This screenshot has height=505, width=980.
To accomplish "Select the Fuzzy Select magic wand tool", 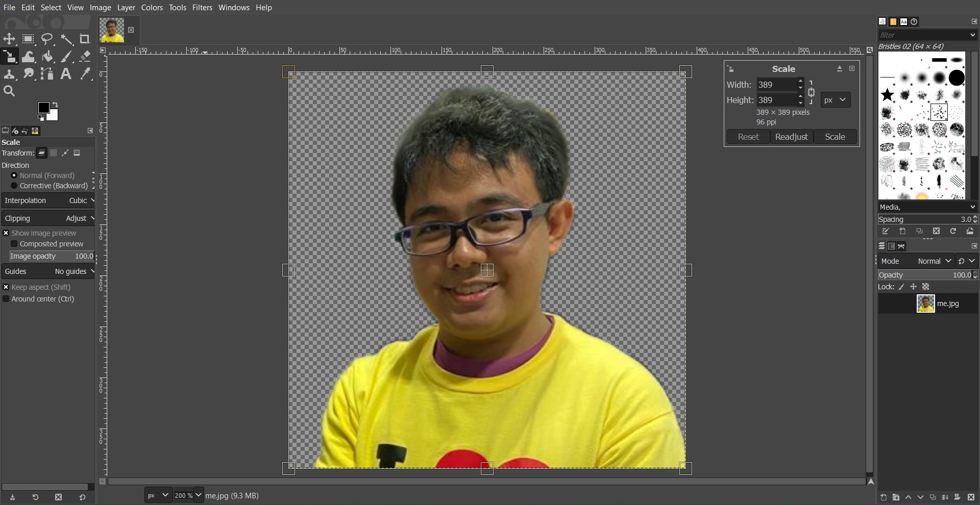I will [66, 39].
